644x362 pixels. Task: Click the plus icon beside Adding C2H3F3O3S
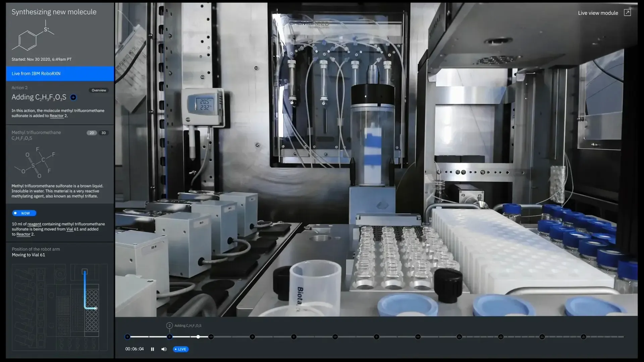pyautogui.click(x=73, y=97)
